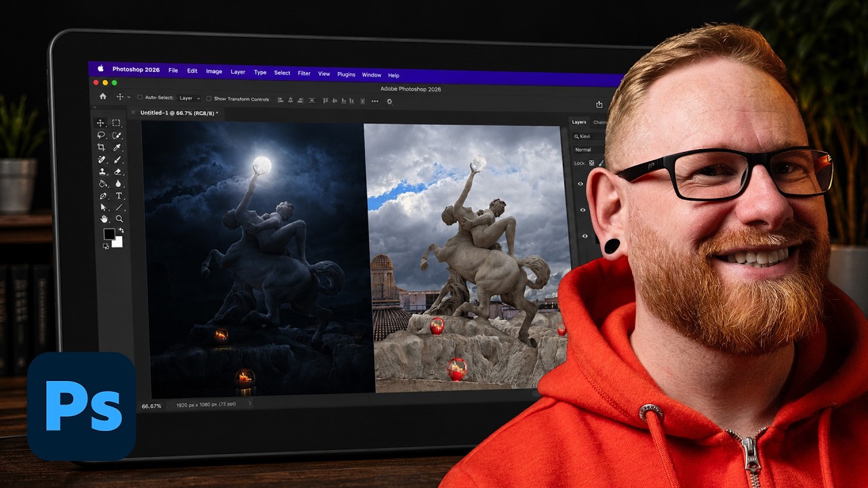This screenshot has height=488, width=868.
Task: Open the Move tool preset arrow
Action: click(129, 98)
